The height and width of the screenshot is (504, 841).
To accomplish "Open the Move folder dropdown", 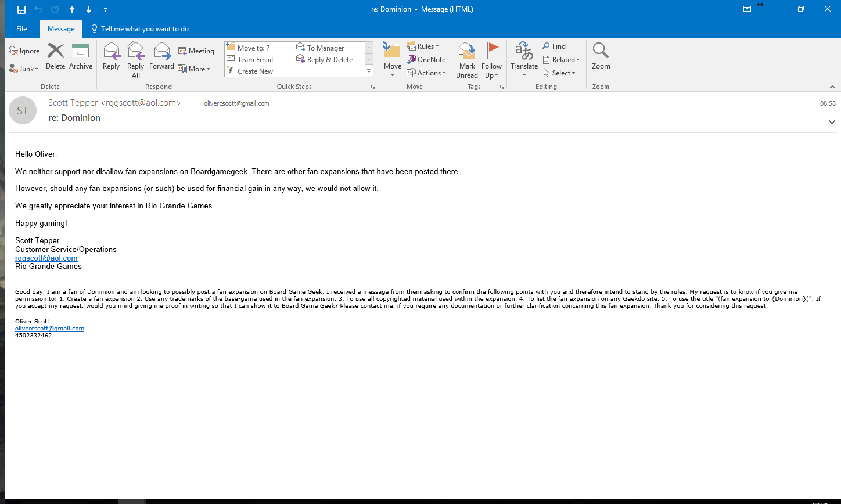I will [x=393, y=60].
